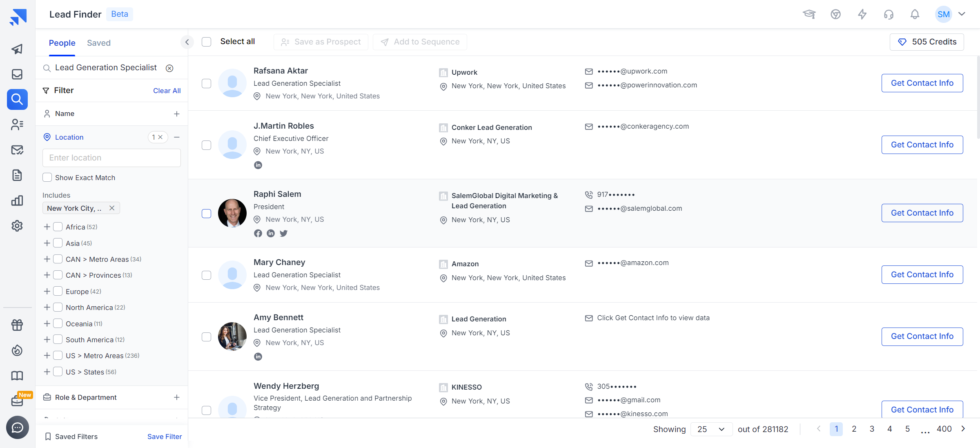Open the paper plane campaigns sidebar icon
The image size is (980, 448).
click(17, 49)
